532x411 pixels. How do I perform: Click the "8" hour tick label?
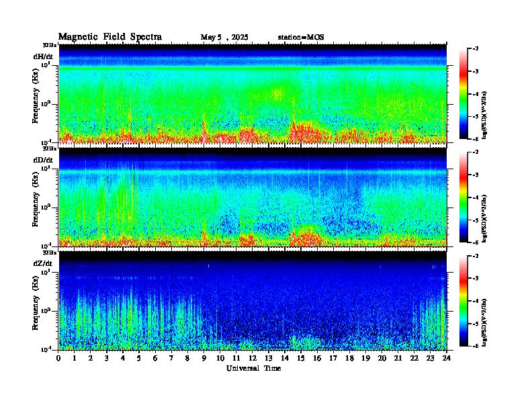[187, 358]
